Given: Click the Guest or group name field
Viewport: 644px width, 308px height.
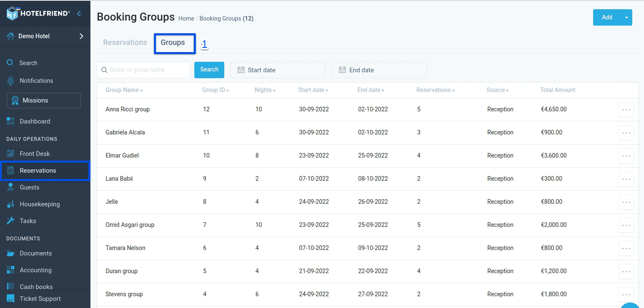Looking at the screenshot, I should point(143,70).
